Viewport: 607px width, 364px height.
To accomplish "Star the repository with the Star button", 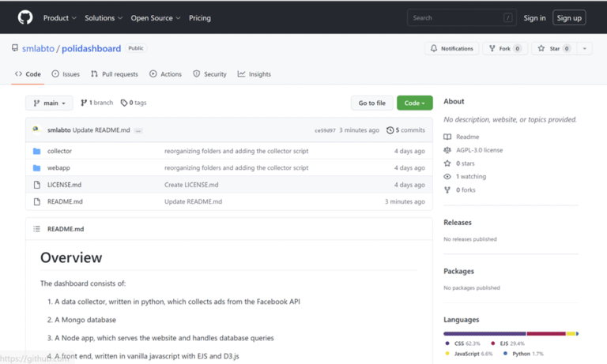I will pyautogui.click(x=554, y=48).
